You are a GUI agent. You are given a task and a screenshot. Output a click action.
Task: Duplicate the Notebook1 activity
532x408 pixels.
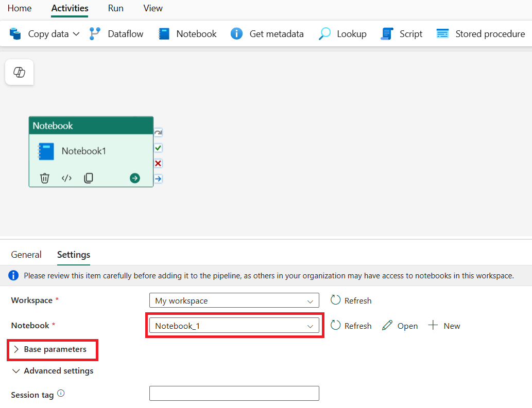tap(88, 178)
